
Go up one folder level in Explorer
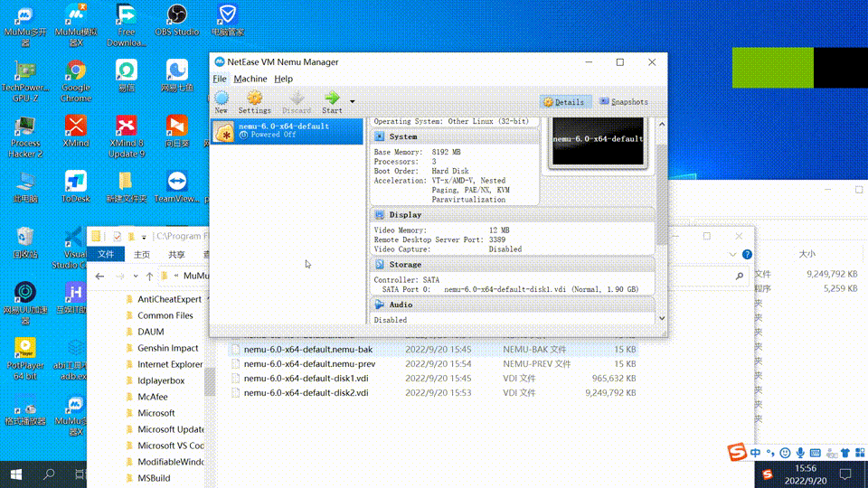point(149,276)
